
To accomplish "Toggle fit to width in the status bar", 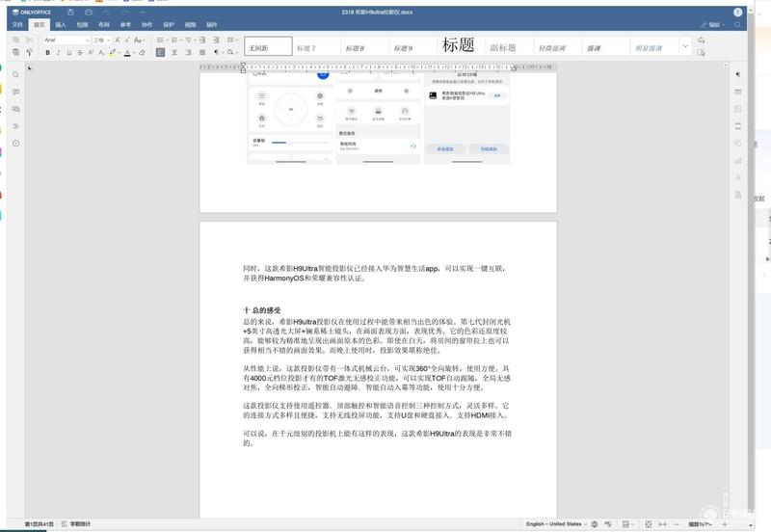I will coord(662,524).
